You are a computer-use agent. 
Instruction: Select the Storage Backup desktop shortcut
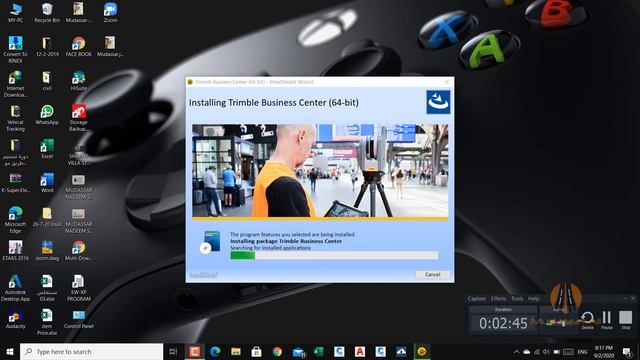[78, 118]
